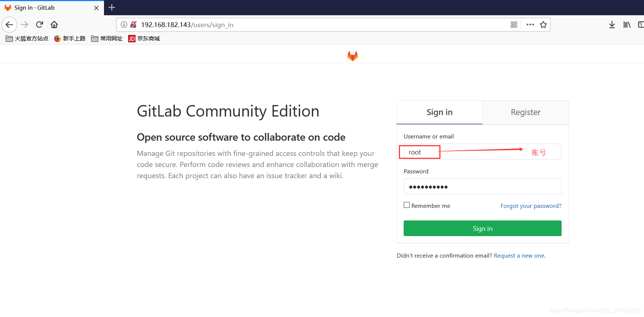
Task: Switch to the Sign in tab
Action: coord(439,112)
